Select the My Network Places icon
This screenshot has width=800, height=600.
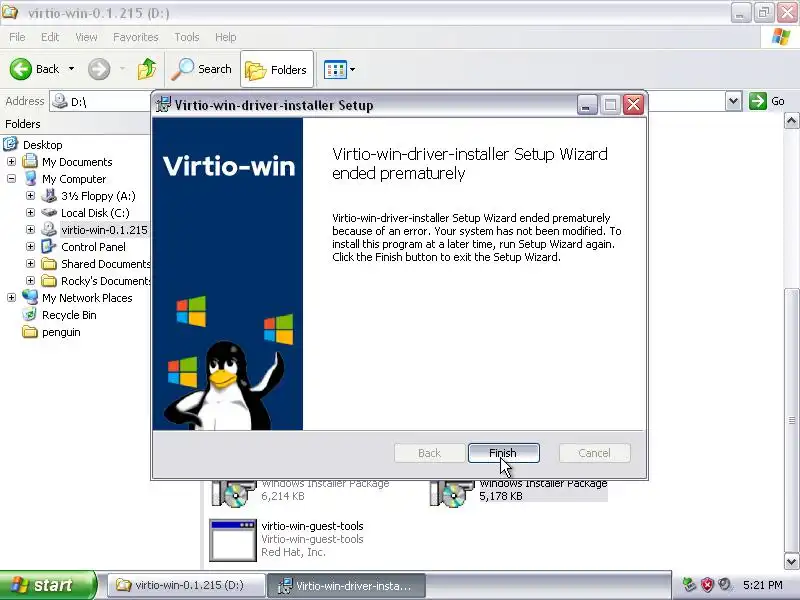30,297
